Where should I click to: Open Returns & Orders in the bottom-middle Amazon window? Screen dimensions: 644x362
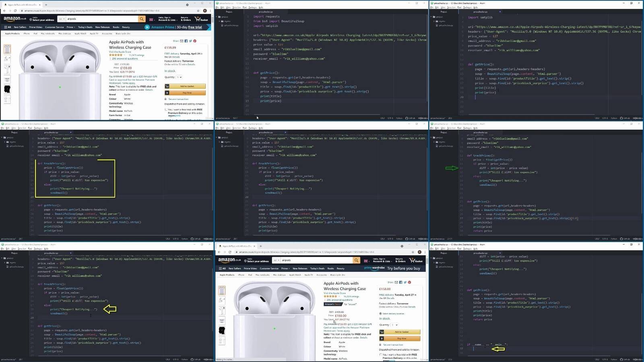[400, 261]
